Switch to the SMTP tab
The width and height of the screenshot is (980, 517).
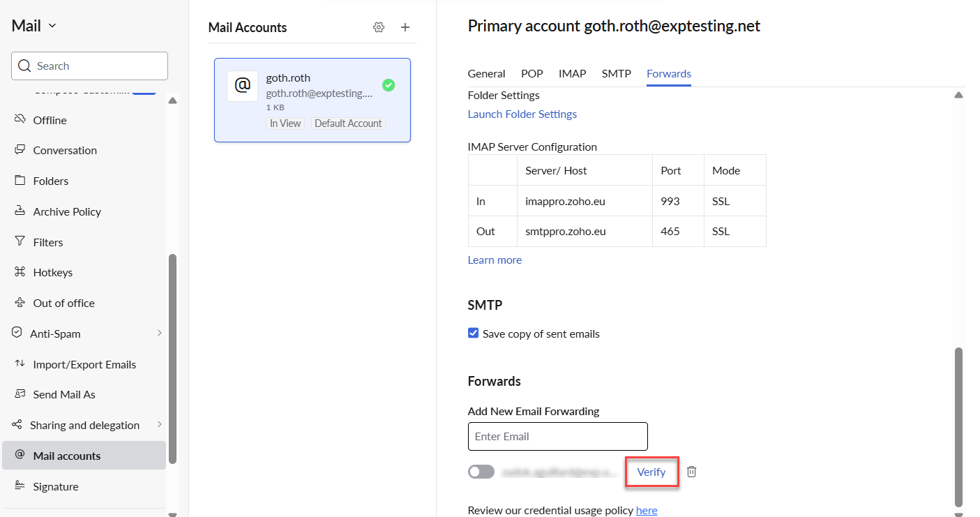pos(616,73)
